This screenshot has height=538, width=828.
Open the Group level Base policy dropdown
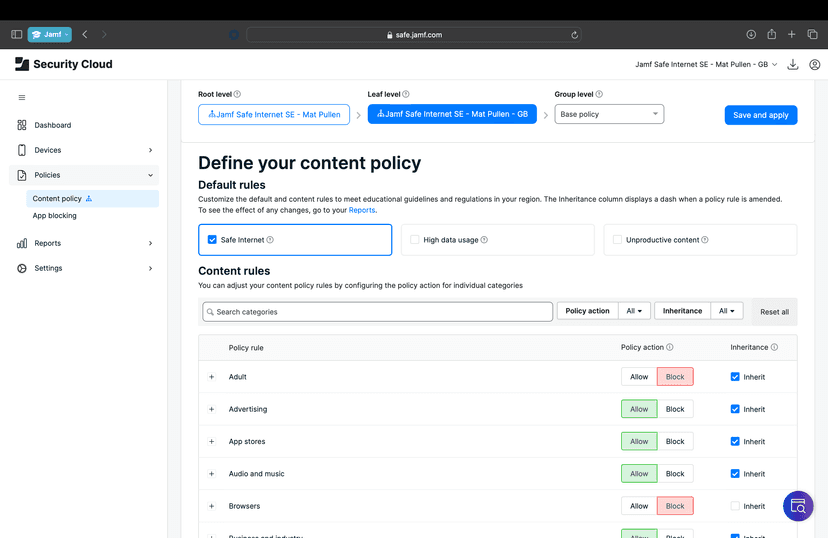coord(609,114)
